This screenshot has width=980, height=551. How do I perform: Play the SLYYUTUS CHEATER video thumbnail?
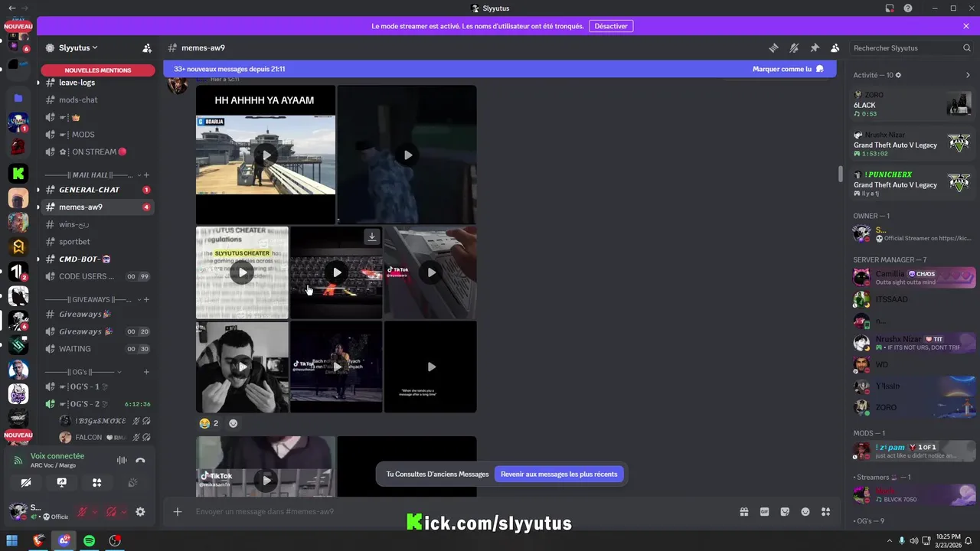pos(242,272)
